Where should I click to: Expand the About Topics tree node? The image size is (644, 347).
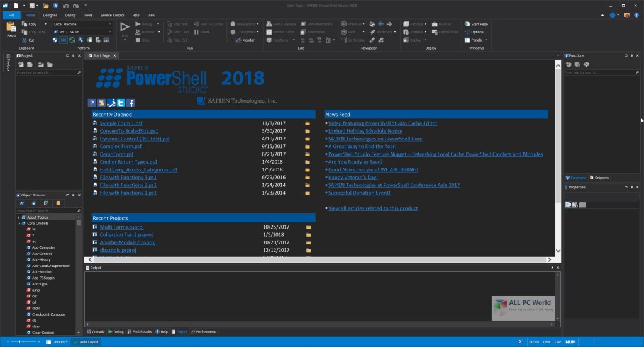(19, 217)
